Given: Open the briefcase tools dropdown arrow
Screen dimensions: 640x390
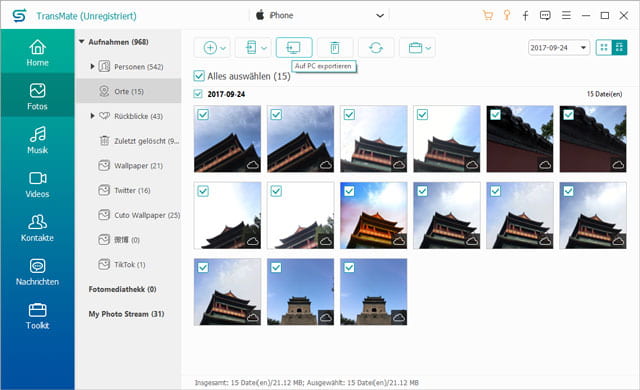Looking at the screenshot, I should (x=428, y=48).
